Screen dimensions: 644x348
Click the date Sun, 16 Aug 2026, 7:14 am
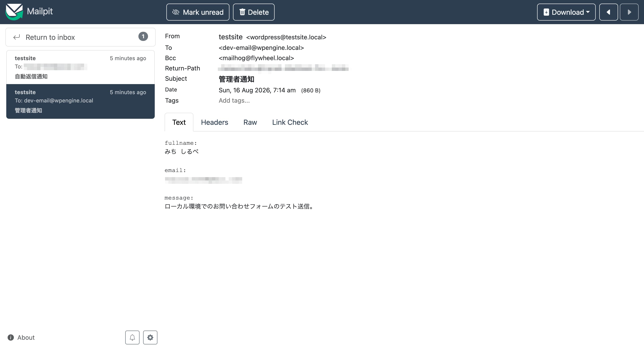pyautogui.click(x=257, y=90)
